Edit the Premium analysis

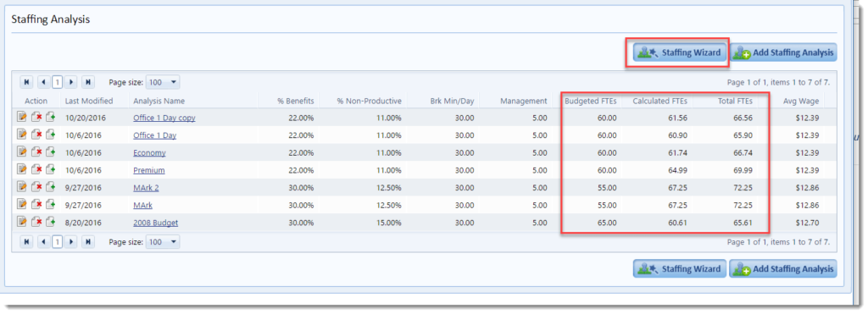(x=22, y=170)
